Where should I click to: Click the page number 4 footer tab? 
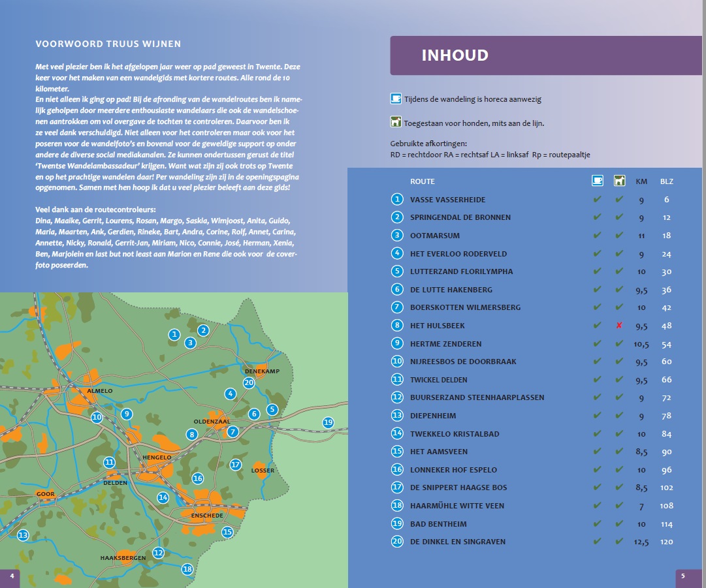pyautogui.click(x=11, y=576)
